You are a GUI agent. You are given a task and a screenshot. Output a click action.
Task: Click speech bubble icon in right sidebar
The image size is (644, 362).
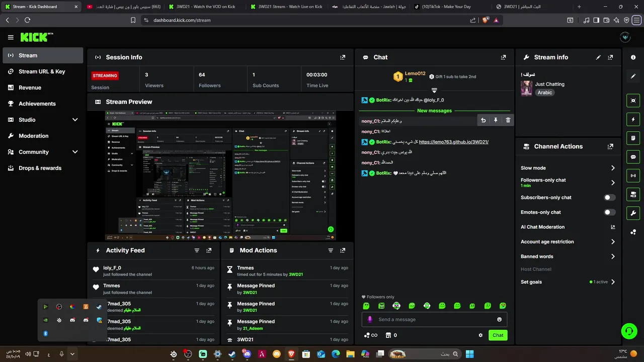633,157
